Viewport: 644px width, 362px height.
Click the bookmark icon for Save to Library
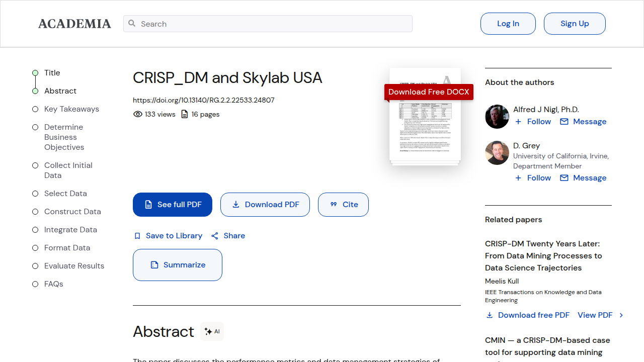tap(137, 236)
